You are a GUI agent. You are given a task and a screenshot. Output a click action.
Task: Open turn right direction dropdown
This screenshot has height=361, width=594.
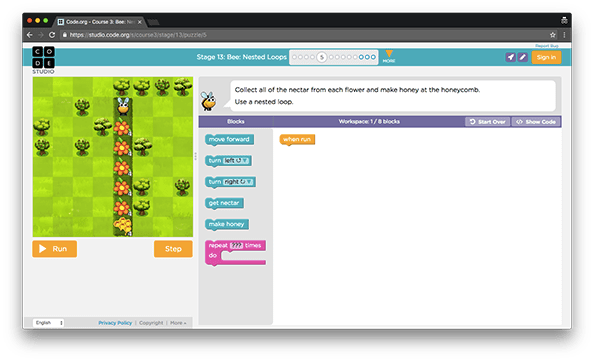(x=238, y=182)
